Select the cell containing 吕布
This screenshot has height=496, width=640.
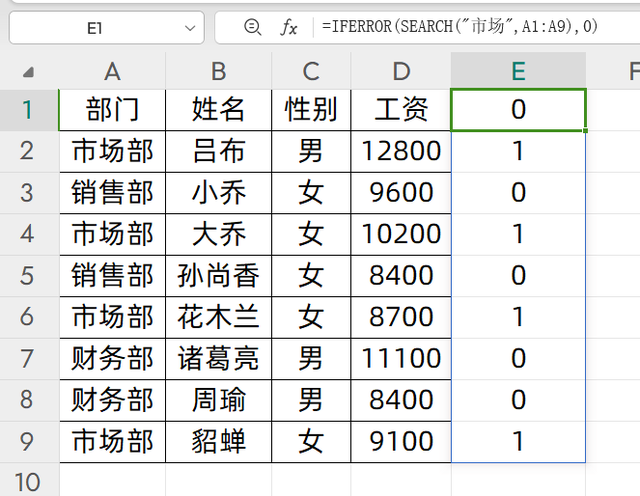click(x=218, y=151)
